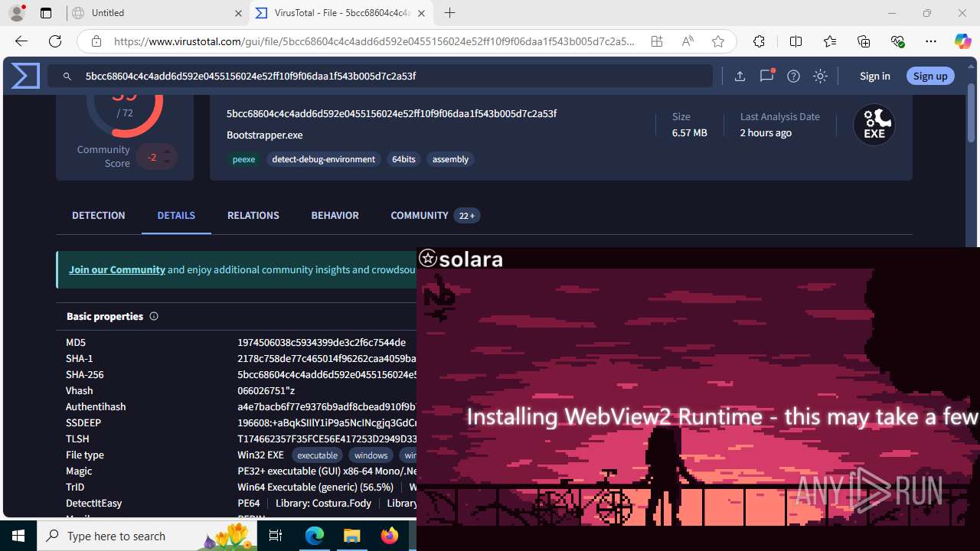This screenshot has width=980, height=551.
Task: Click the taskbar search box
Action: [x=147, y=536]
